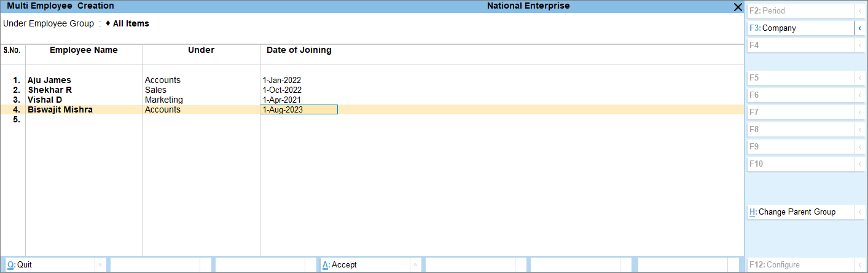Select the All Items employee group field
The image size is (868, 273).
(x=130, y=24)
